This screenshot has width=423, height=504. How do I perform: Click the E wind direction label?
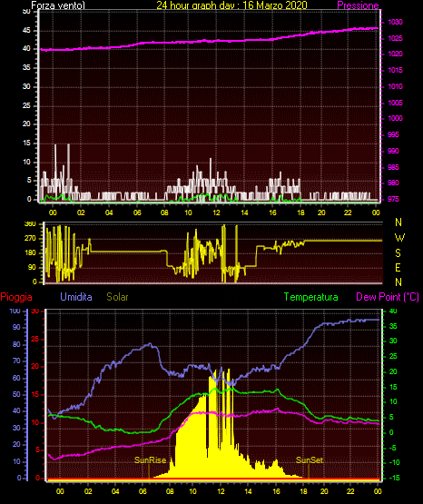[398, 267]
